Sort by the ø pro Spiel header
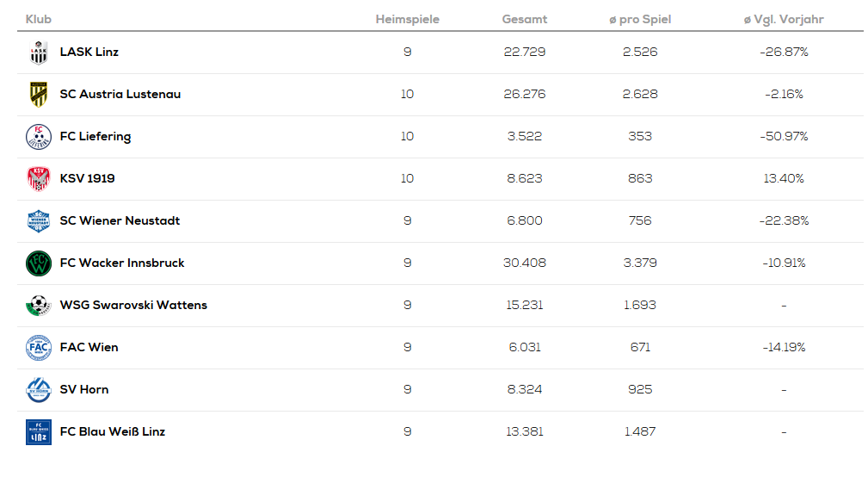This screenshot has height=477, width=868. point(639,19)
